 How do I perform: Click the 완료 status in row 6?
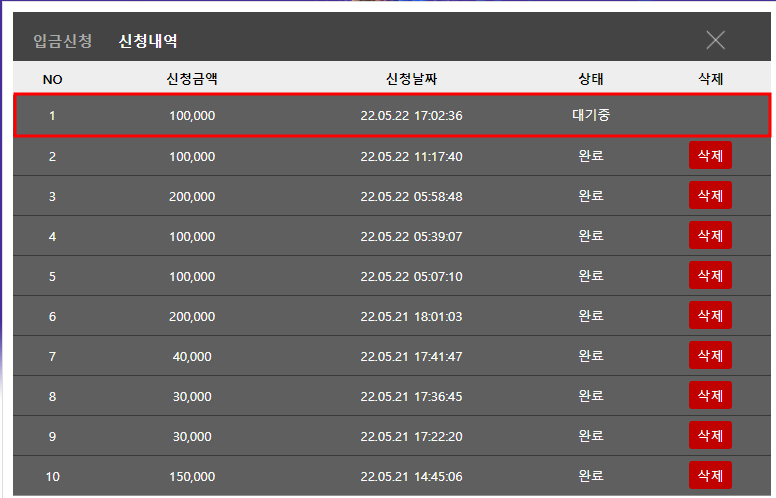pyautogui.click(x=591, y=315)
